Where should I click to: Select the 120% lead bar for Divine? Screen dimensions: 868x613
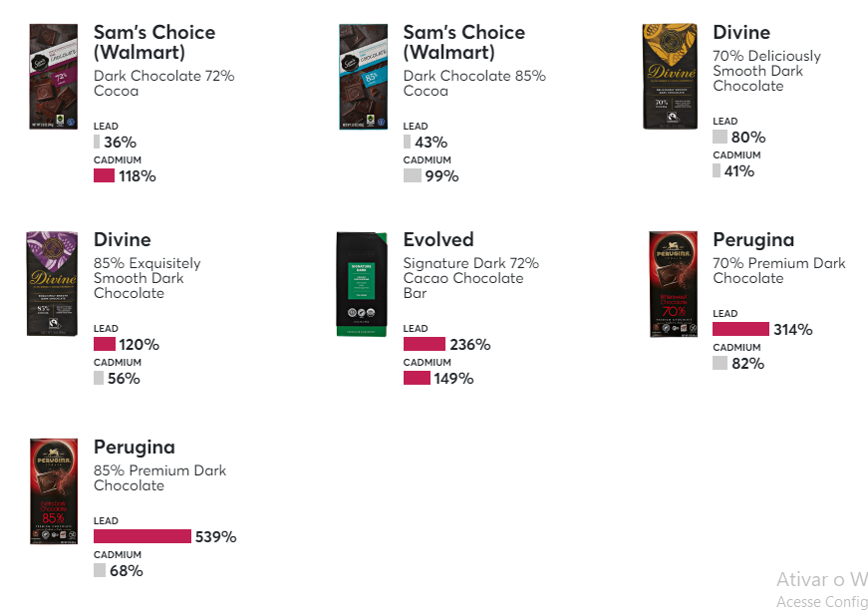tap(104, 344)
